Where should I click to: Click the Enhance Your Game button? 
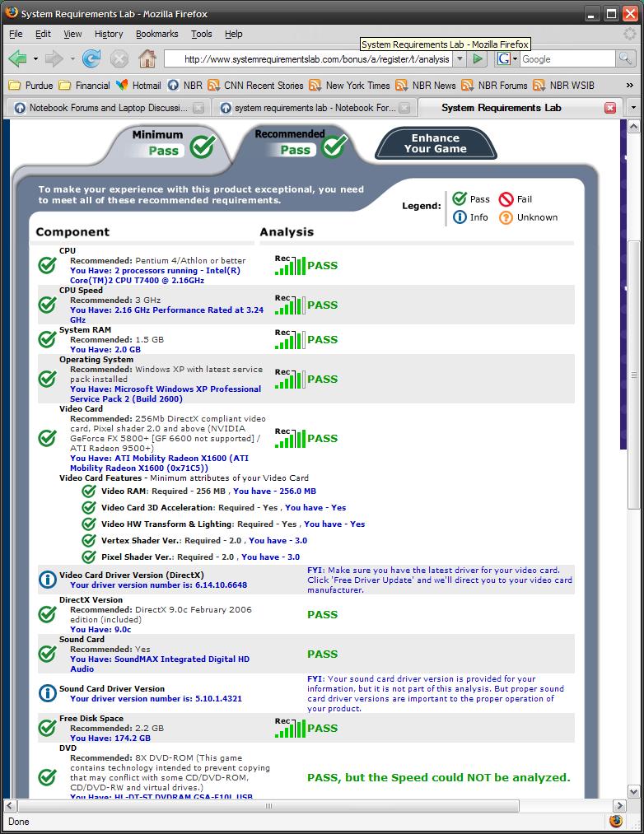(x=436, y=143)
